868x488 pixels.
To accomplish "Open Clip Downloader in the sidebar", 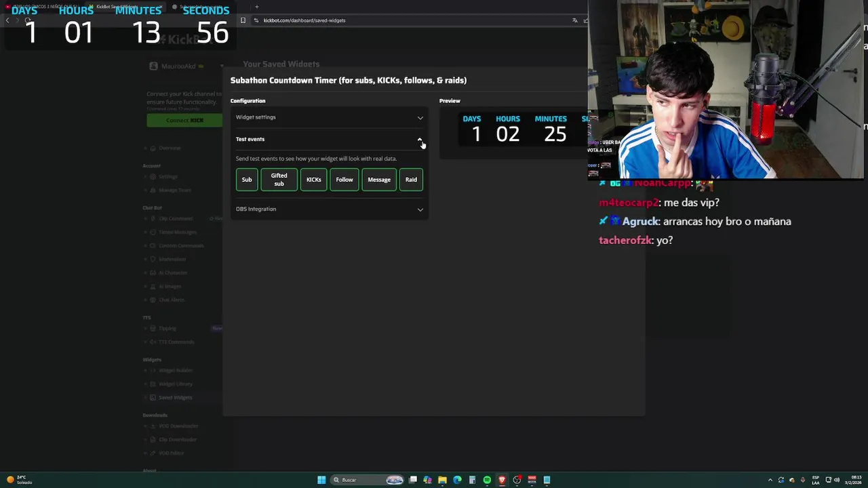I will pos(178,439).
